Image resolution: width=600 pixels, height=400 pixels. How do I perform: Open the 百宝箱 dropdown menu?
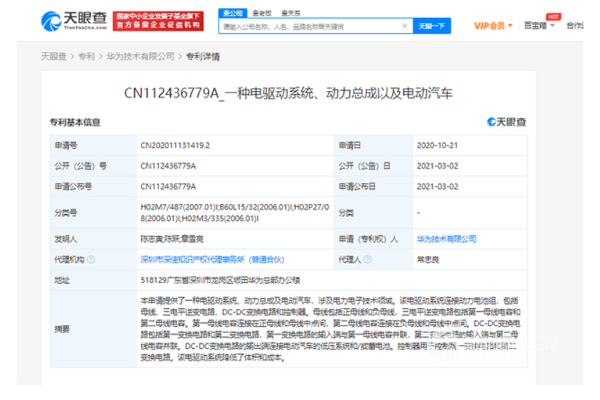coord(539,25)
